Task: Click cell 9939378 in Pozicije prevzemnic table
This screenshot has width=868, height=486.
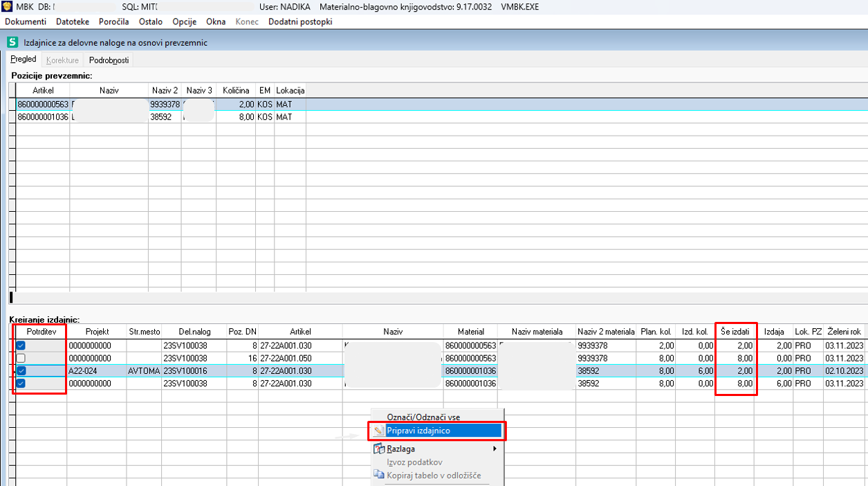Action: pyautogui.click(x=165, y=105)
